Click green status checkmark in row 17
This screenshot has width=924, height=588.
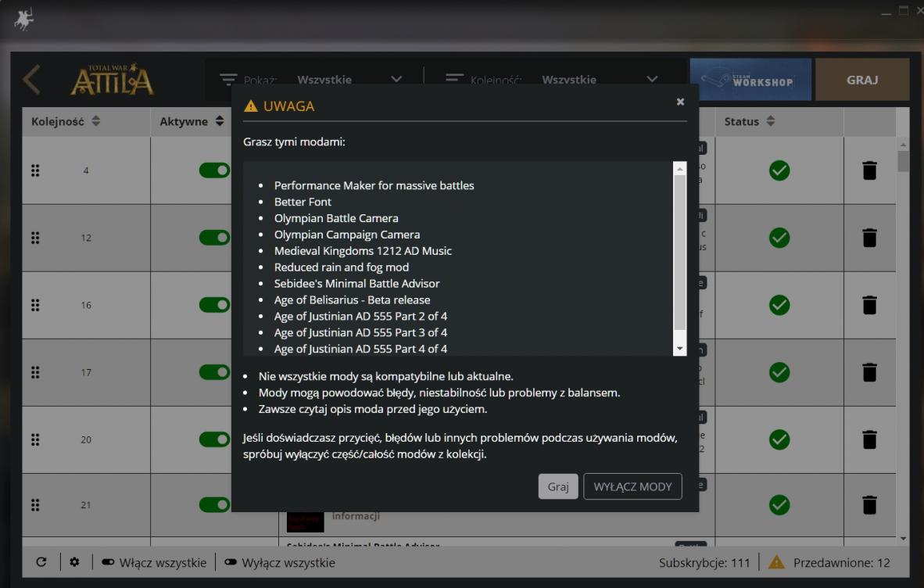[x=779, y=373]
